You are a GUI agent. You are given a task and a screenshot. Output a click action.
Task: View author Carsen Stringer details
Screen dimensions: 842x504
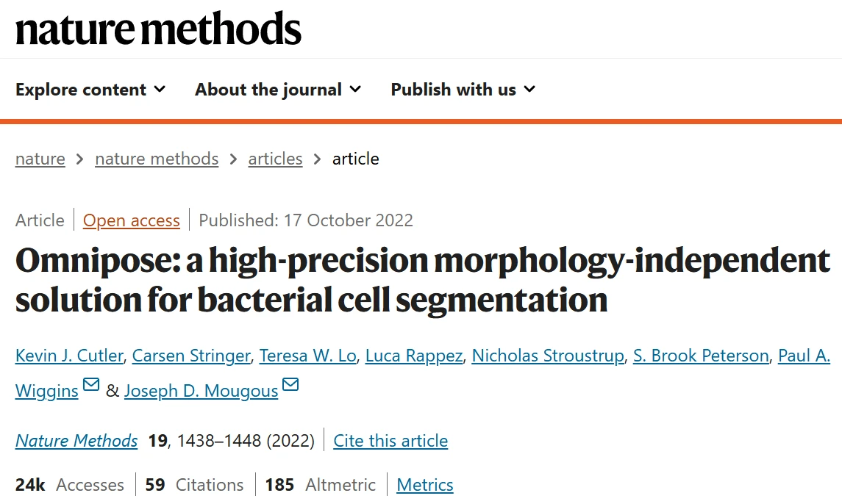[x=191, y=356]
